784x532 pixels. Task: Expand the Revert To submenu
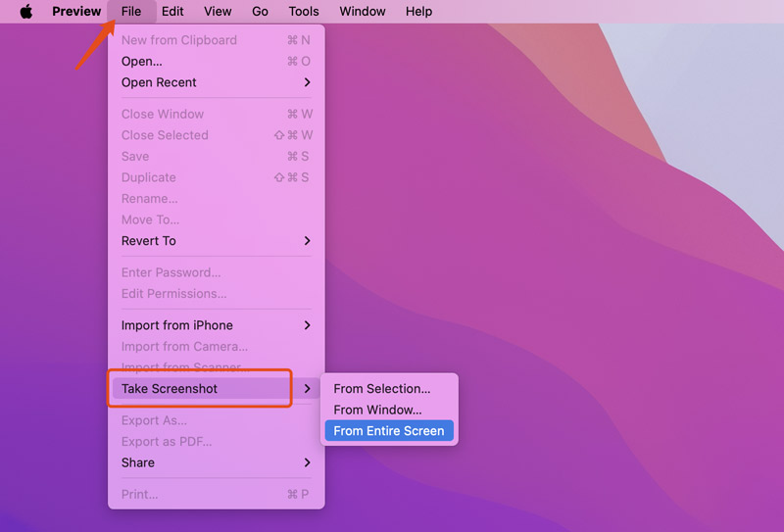pos(149,241)
